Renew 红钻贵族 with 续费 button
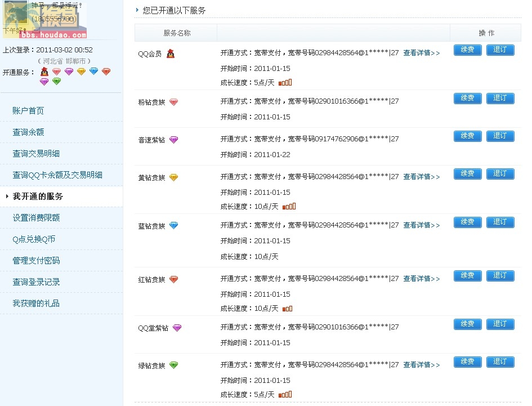This screenshot has height=406, width=532. click(x=467, y=276)
